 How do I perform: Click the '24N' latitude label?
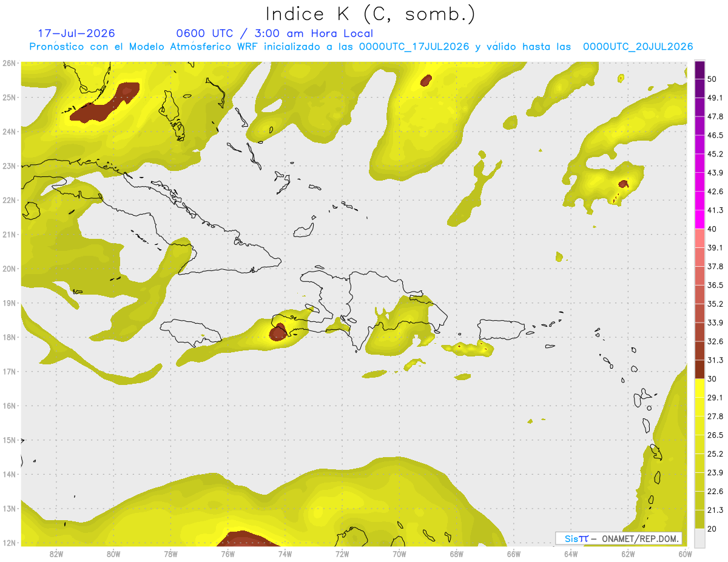(9, 131)
